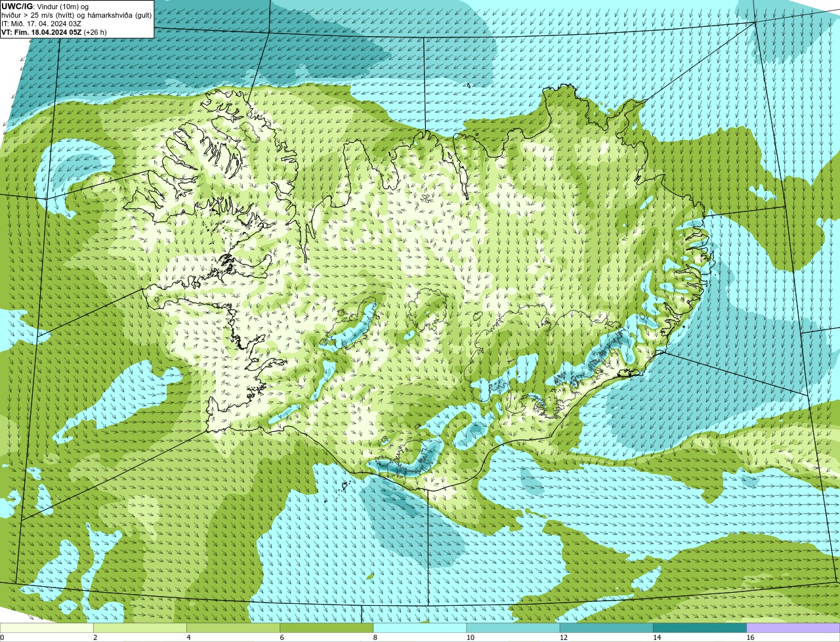This screenshot has width=840, height=642.
Task: Click the 'VT: Fim. 18.04.2024 05Z (+26 h)' line
Action: coord(54,32)
